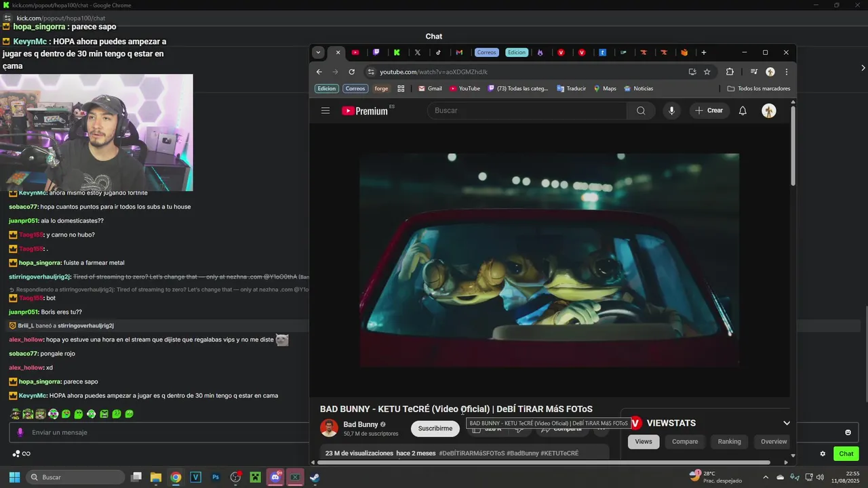Switch to the Gmail browser tab
This screenshot has width=868, height=488.
(459, 52)
